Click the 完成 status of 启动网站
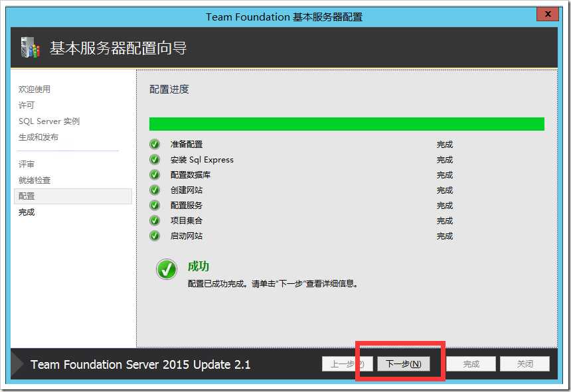Image resolution: width=571 pixels, height=392 pixels. point(445,236)
